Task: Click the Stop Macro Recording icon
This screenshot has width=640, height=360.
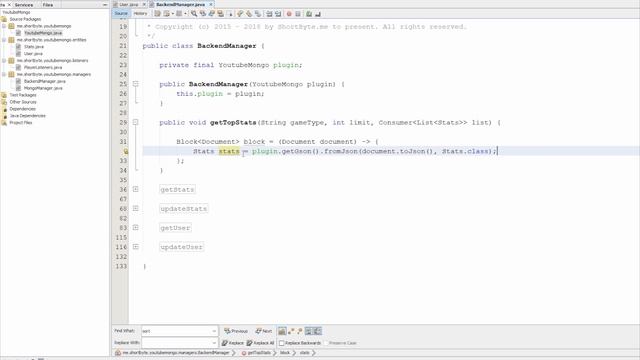Action: (x=298, y=13)
